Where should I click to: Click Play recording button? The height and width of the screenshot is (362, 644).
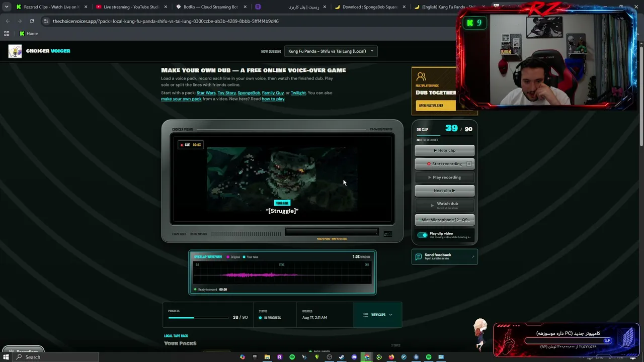(x=445, y=177)
